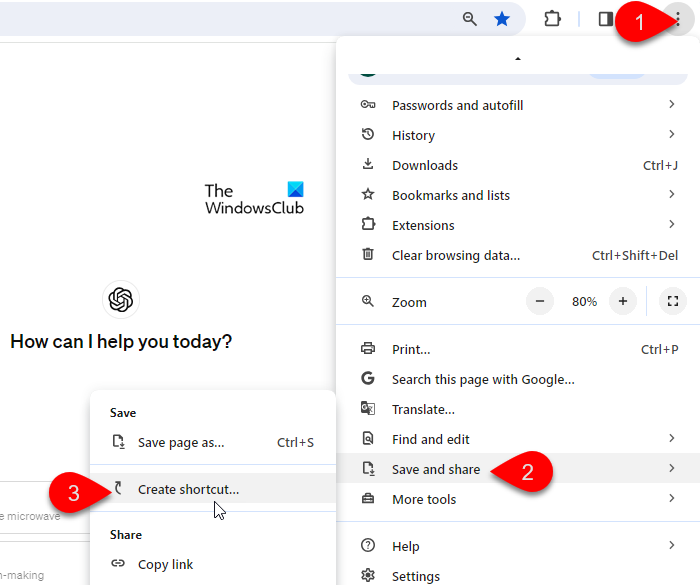The height and width of the screenshot is (585, 700).
Task: Increase zoom with the plus button
Action: 623,301
